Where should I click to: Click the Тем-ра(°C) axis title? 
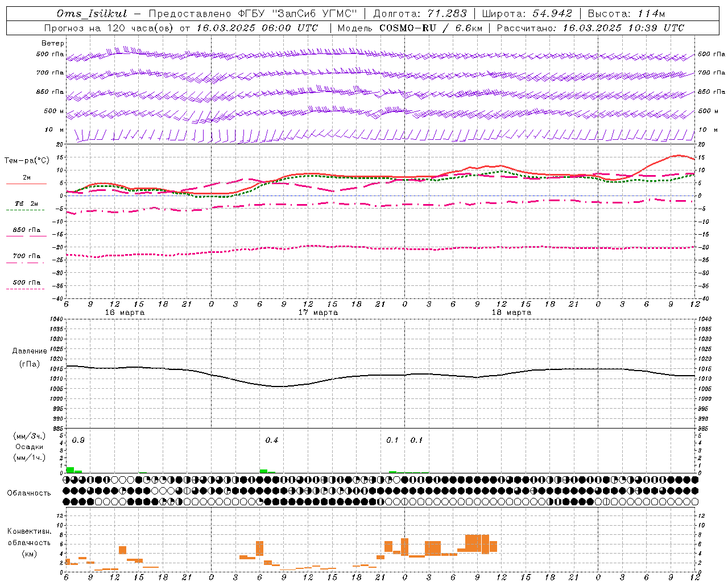pyautogui.click(x=27, y=161)
